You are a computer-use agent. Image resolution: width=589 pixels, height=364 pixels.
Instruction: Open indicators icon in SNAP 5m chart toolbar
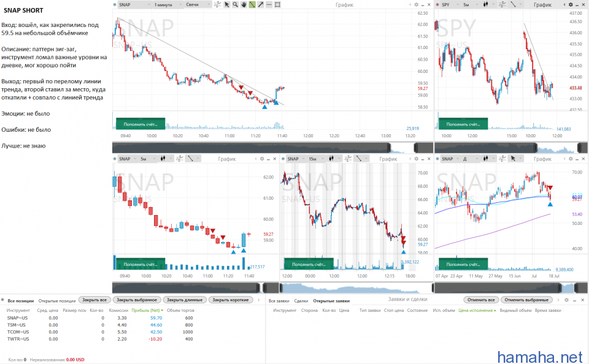click(x=180, y=159)
